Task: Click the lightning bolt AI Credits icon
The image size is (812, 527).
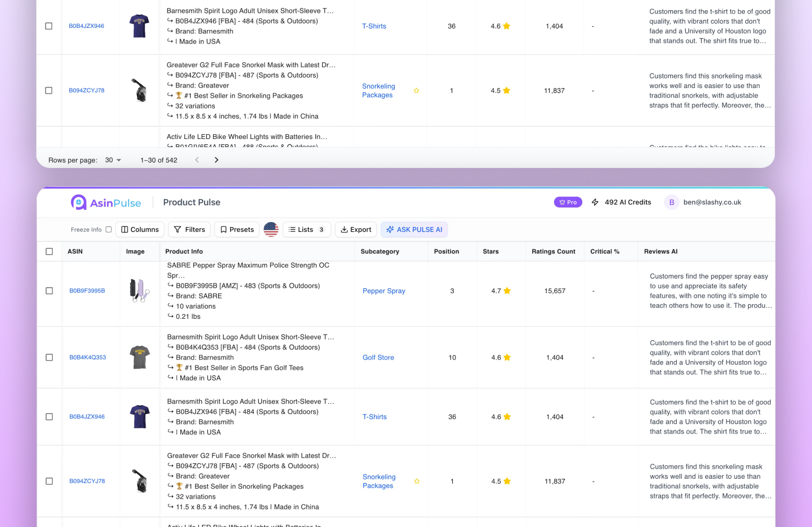Action: click(595, 202)
